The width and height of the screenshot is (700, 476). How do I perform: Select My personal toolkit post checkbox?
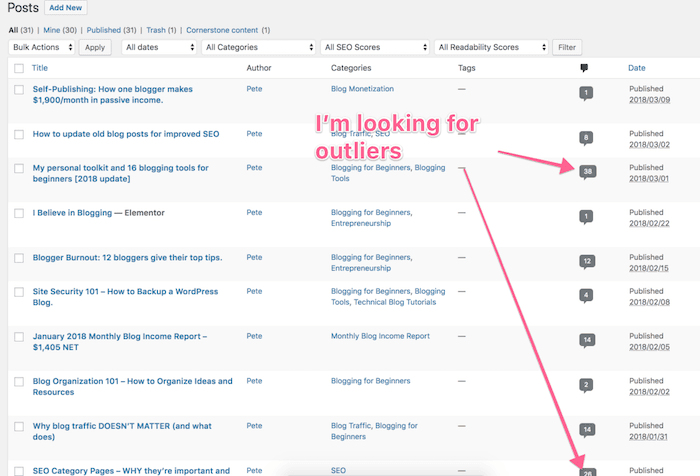[x=19, y=168]
